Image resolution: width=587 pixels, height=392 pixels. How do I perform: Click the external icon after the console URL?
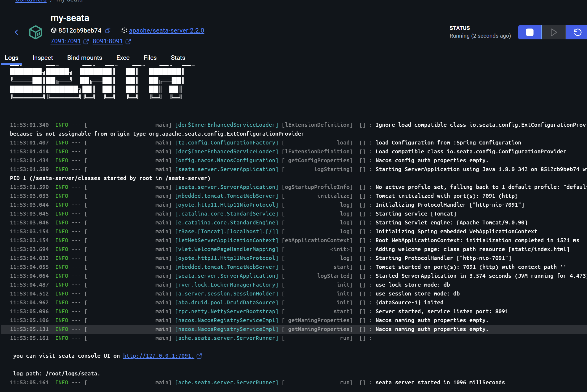point(199,356)
